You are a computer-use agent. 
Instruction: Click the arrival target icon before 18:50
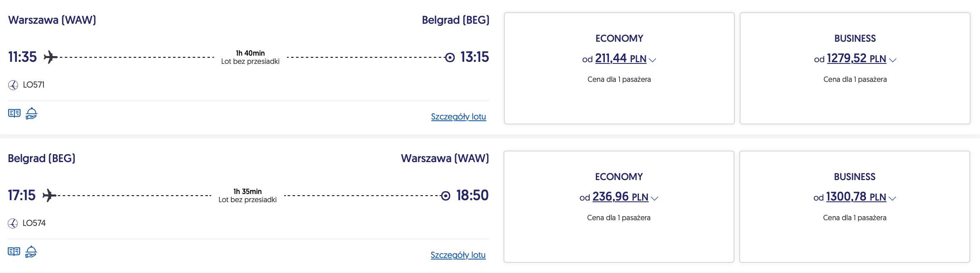(x=446, y=196)
